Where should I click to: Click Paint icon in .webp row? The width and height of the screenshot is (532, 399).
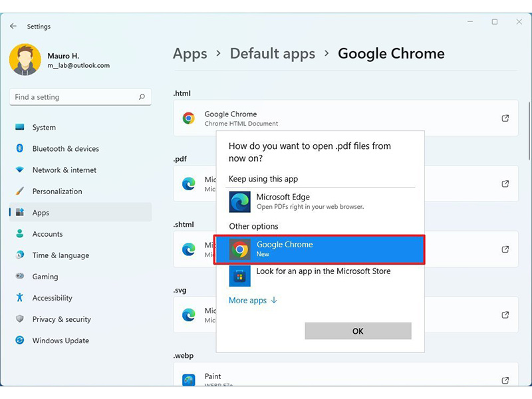click(189, 380)
